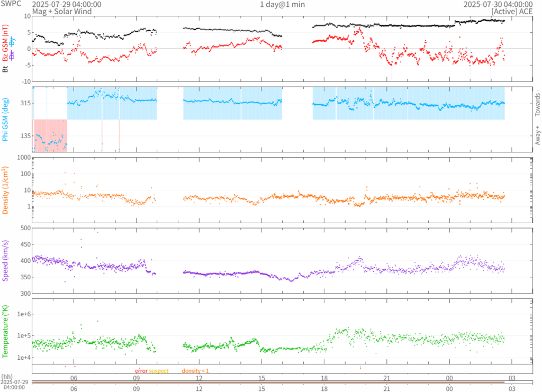Click the Density (1/cm³) axis label

coord(5,189)
